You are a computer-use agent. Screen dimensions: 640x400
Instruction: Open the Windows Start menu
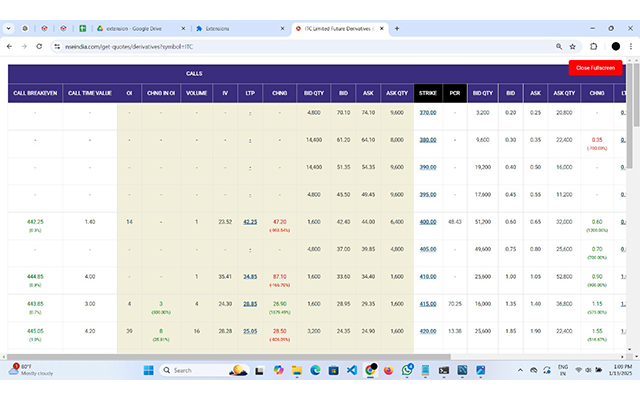click(x=149, y=370)
